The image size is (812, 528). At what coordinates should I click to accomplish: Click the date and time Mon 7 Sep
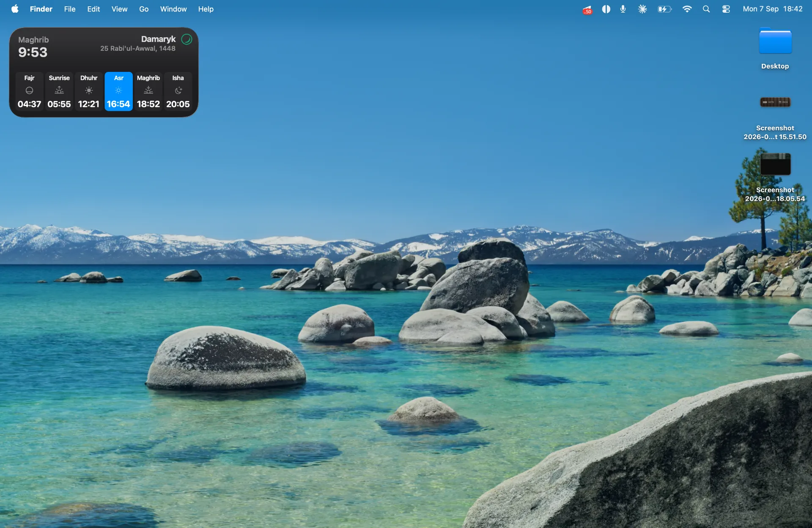pyautogui.click(x=772, y=9)
